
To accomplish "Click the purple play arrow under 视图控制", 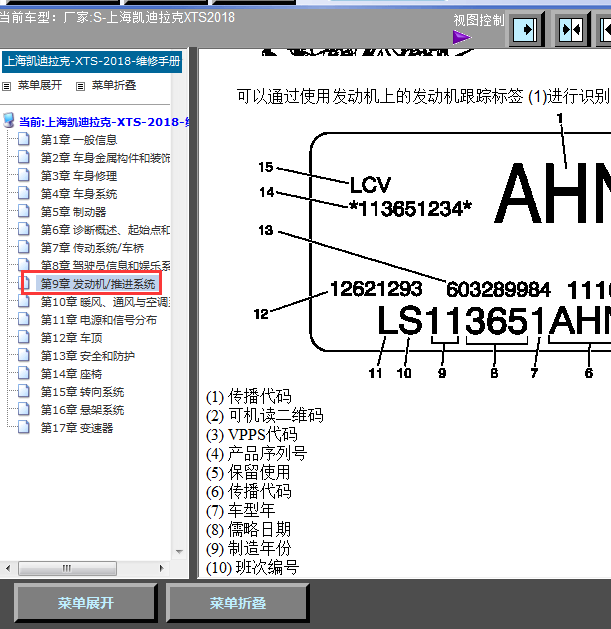I will pyautogui.click(x=461, y=38).
